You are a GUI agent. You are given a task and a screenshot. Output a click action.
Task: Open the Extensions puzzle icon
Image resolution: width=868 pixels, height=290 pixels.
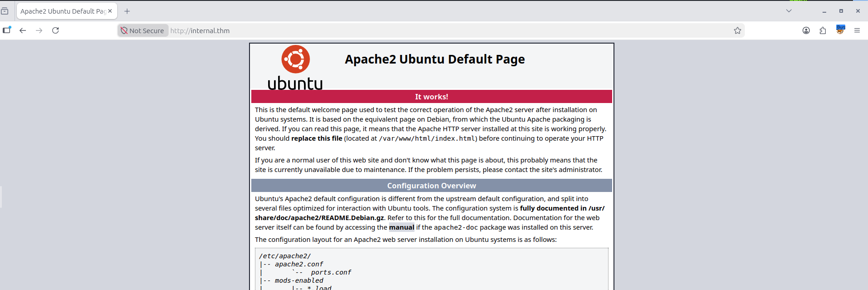[x=823, y=30]
